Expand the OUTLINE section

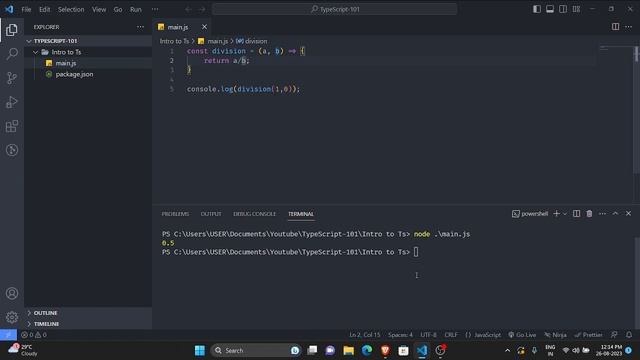[x=88, y=313]
